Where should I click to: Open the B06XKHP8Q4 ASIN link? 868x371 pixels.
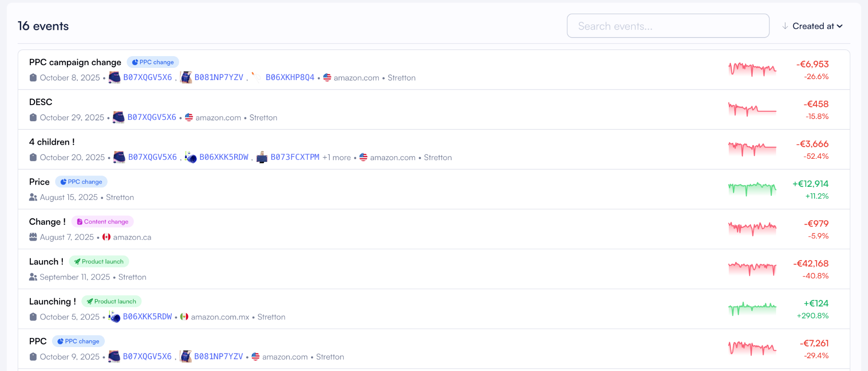click(x=290, y=77)
